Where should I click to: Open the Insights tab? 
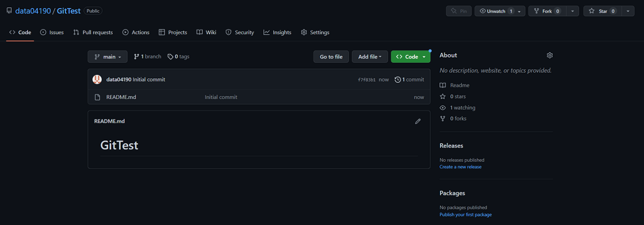(x=277, y=32)
